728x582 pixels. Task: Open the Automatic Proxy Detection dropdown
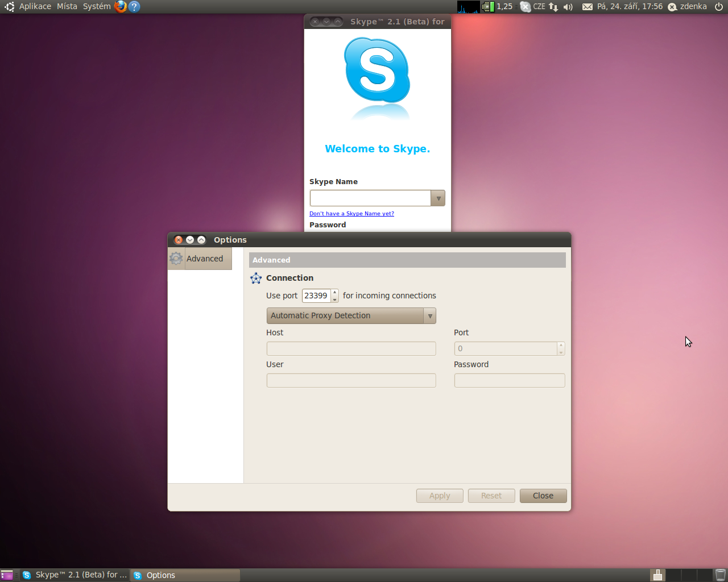tap(351, 315)
